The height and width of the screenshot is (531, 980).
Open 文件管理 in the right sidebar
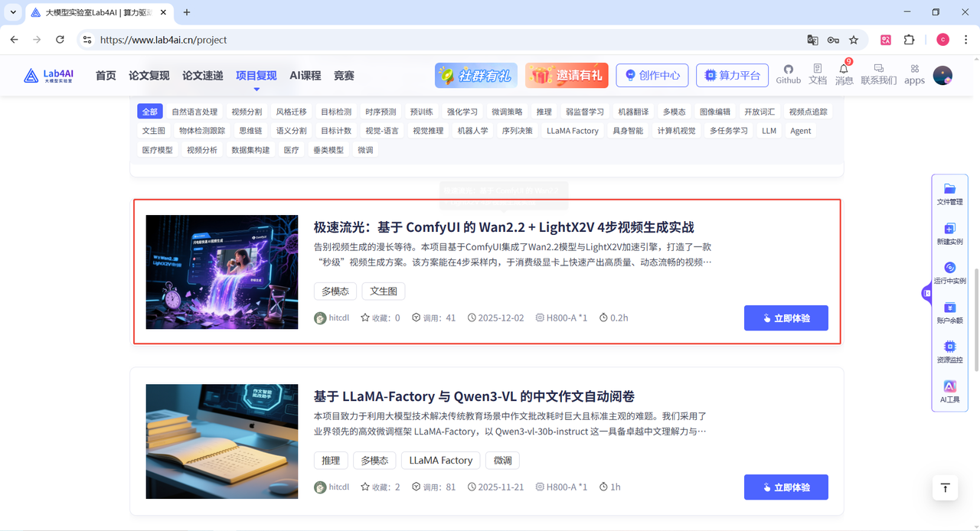pos(949,194)
